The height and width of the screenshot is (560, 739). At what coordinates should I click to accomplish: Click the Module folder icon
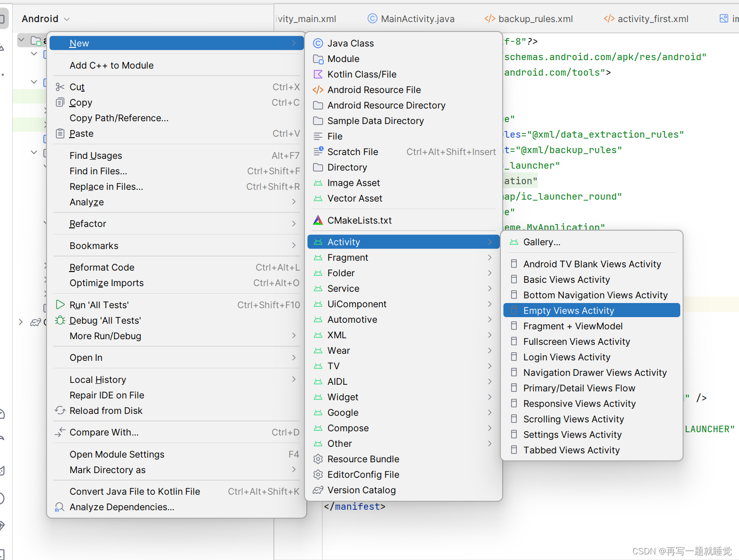point(318,59)
